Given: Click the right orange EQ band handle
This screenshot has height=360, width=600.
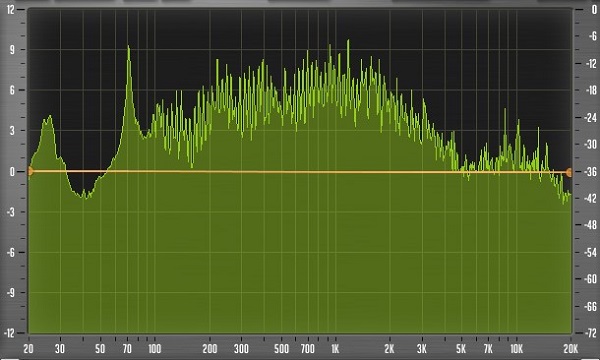Looking at the screenshot, I should pos(569,173).
